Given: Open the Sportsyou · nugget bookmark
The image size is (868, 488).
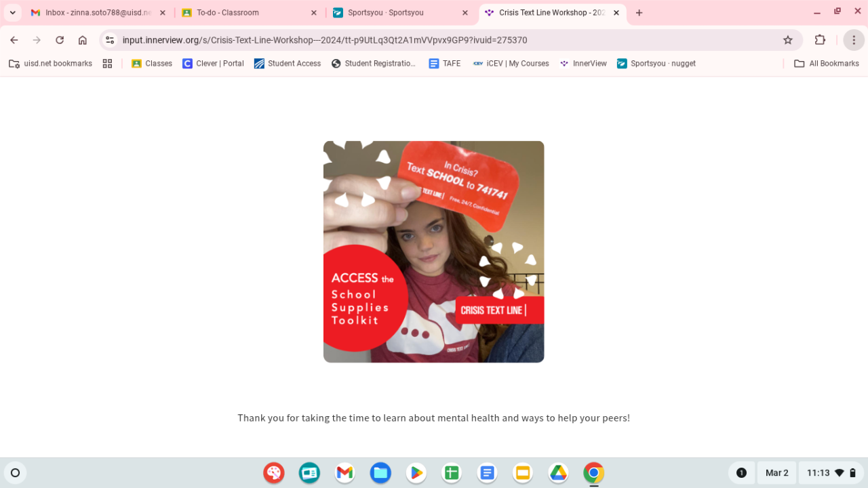Looking at the screenshot, I should click(656, 64).
